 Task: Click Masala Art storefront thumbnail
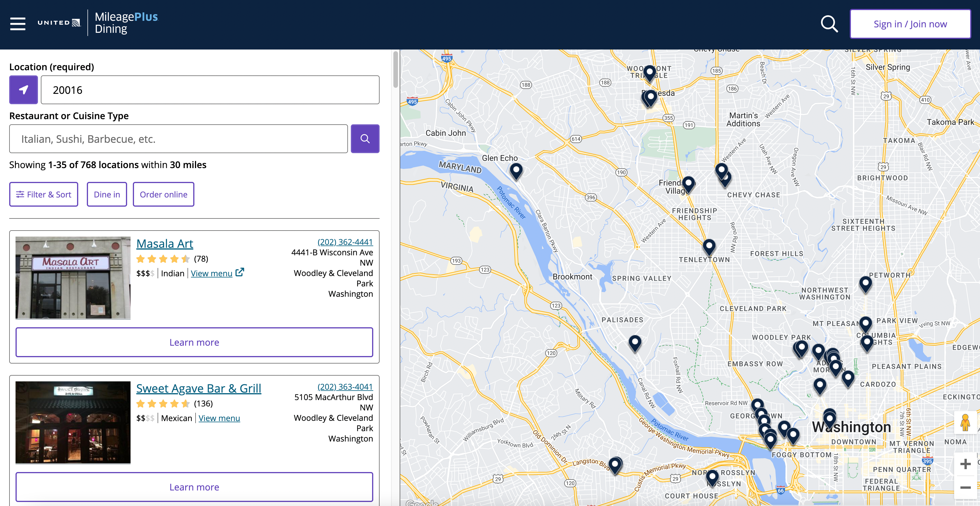click(73, 277)
